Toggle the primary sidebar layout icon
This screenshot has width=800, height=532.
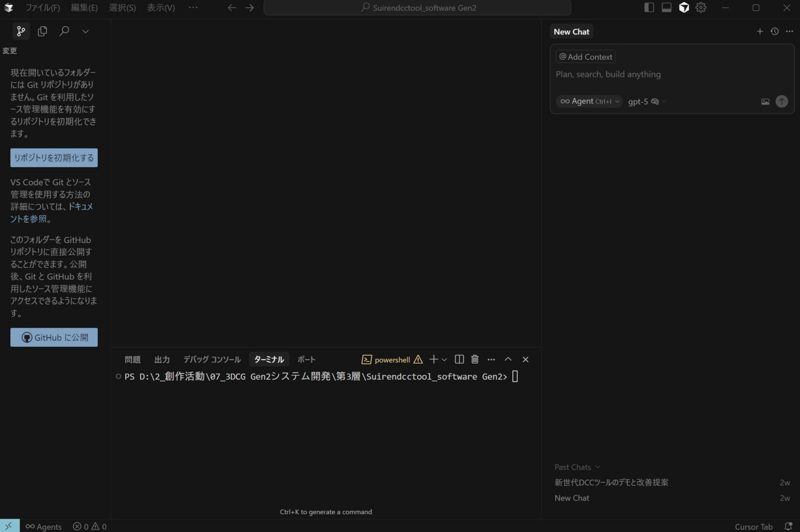coord(649,7)
